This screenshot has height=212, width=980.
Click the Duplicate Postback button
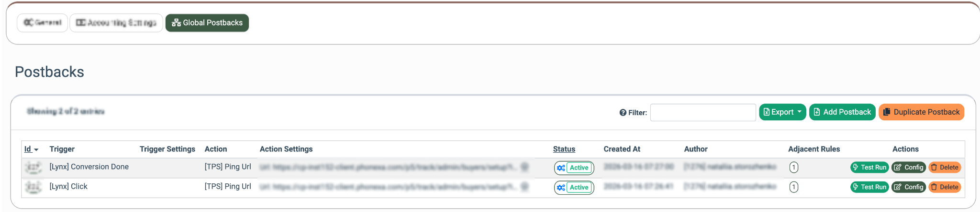coord(921,112)
